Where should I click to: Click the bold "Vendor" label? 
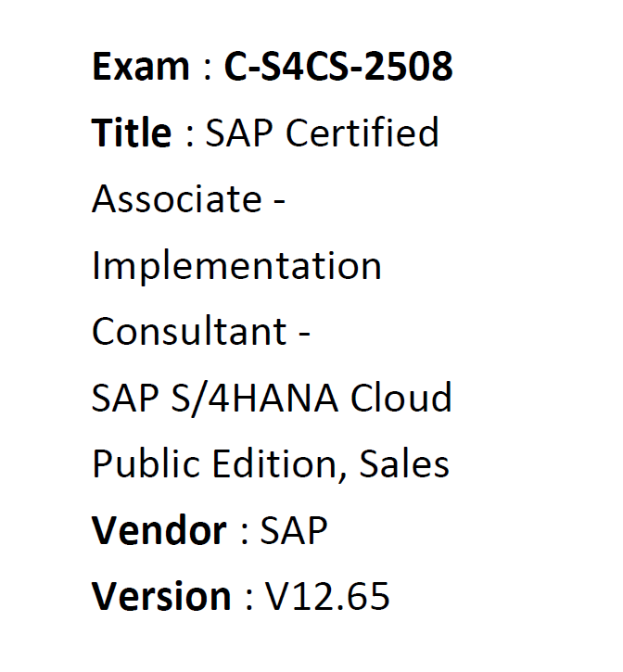[159, 531]
